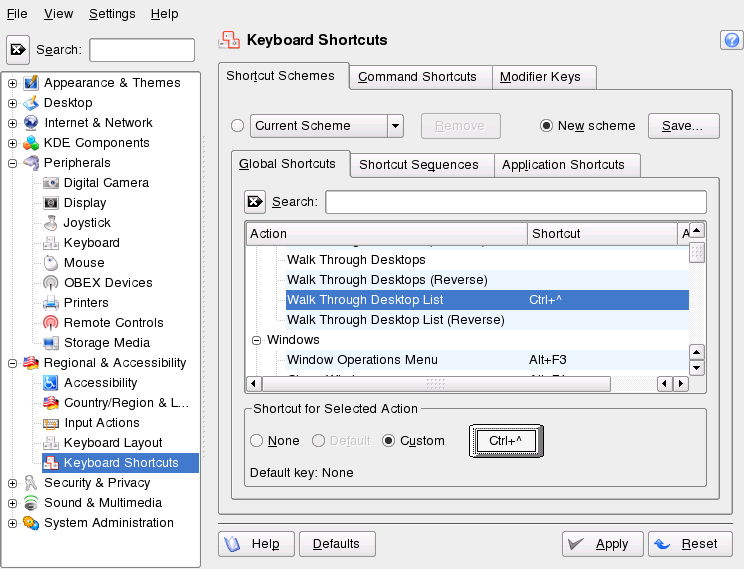This screenshot has width=744, height=569.
Task: Open the Current Scheme dropdown list
Action: pos(395,126)
